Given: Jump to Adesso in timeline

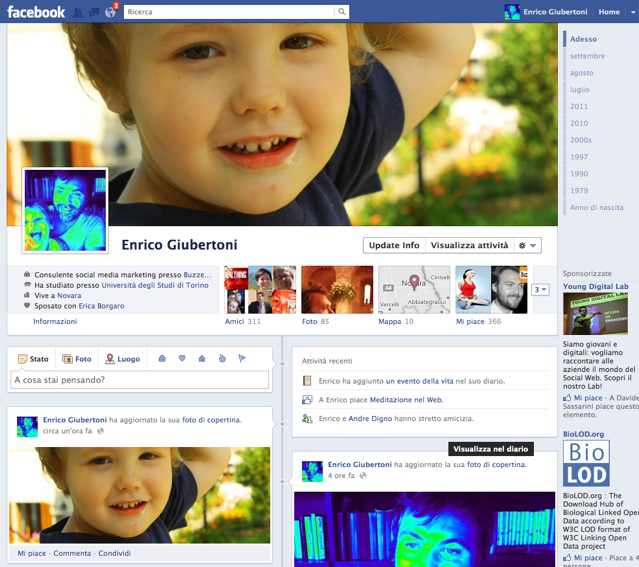Looking at the screenshot, I should click(x=583, y=39).
